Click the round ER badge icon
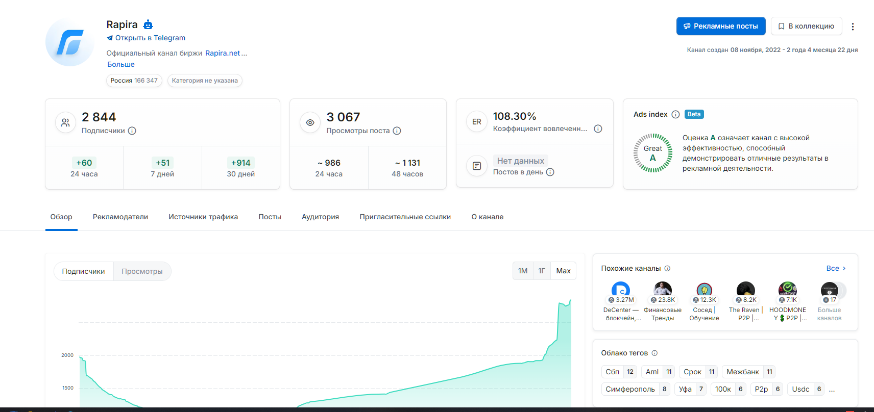 pos(477,122)
